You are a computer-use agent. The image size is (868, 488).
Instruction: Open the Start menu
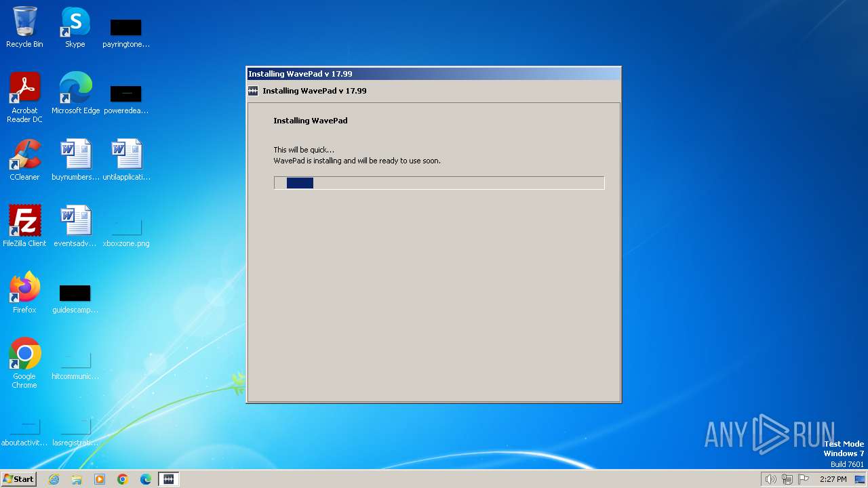18,479
